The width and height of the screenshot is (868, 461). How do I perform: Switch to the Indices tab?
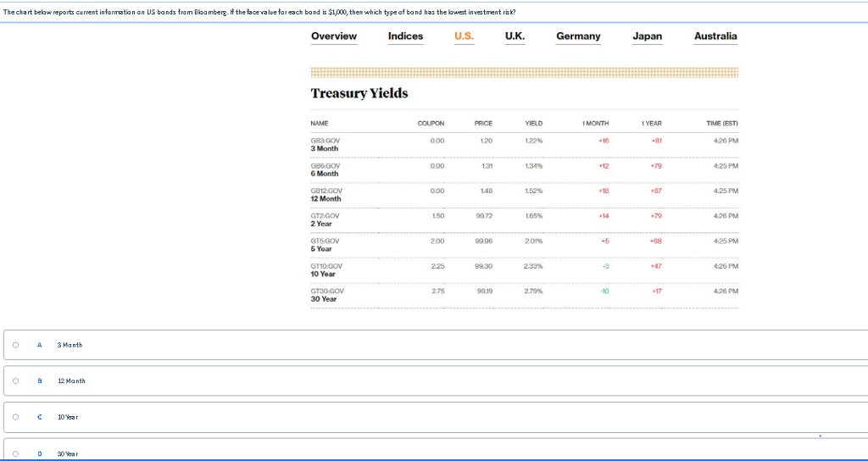click(405, 36)
